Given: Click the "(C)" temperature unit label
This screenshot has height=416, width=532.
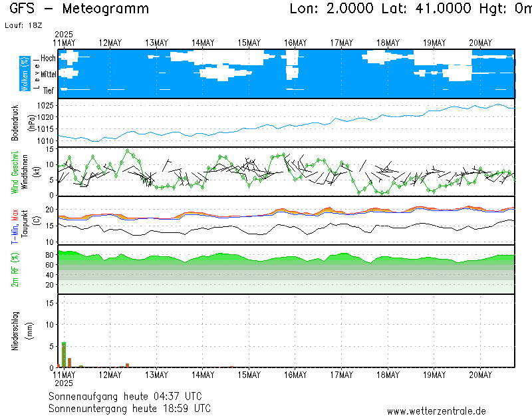Looking at the screenshot, I should 37,220.
